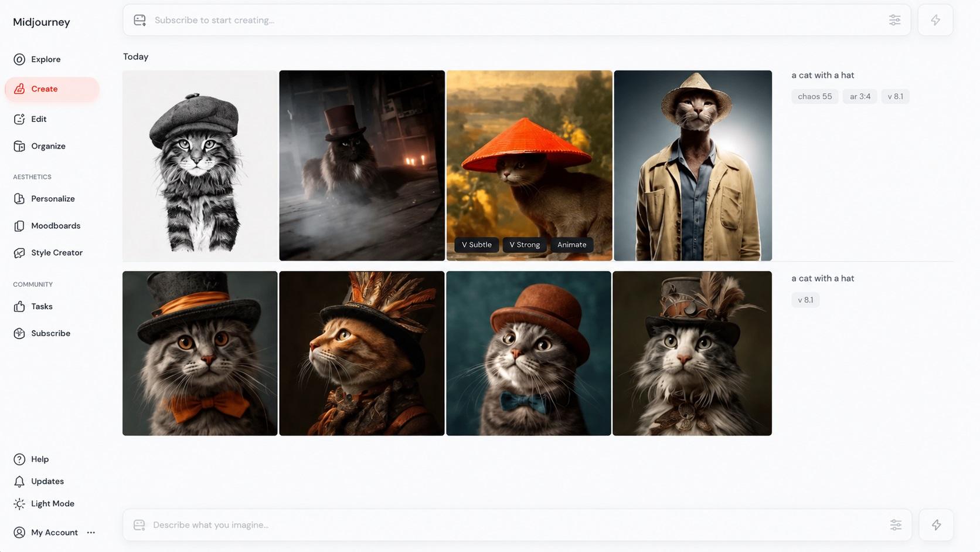
Task: Click the lightning bolt button at bottom
Action: 936,525
